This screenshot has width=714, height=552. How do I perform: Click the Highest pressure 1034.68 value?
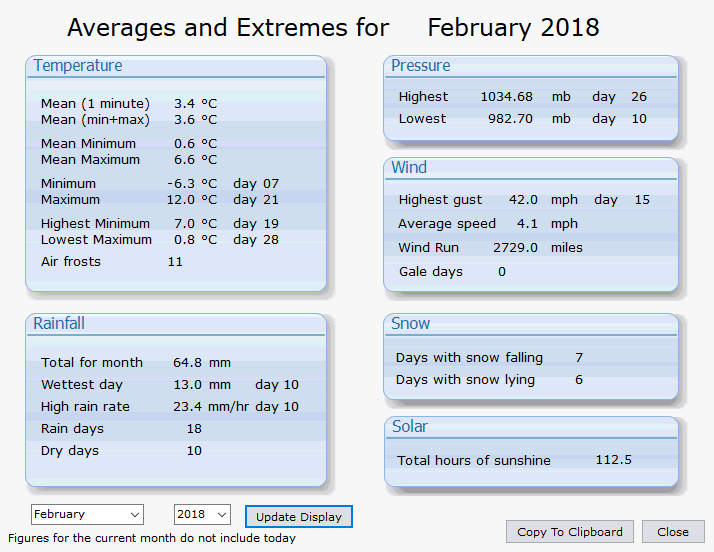[x=507, y=97]
